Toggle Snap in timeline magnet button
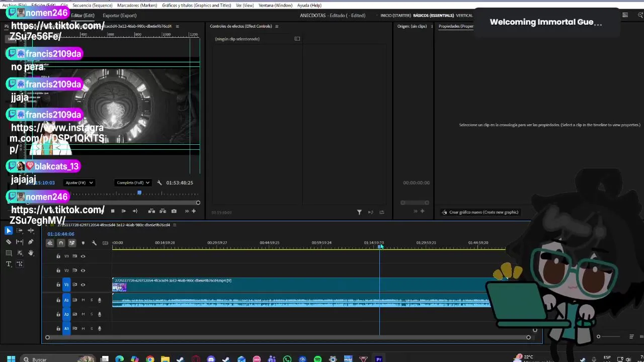 61,243
